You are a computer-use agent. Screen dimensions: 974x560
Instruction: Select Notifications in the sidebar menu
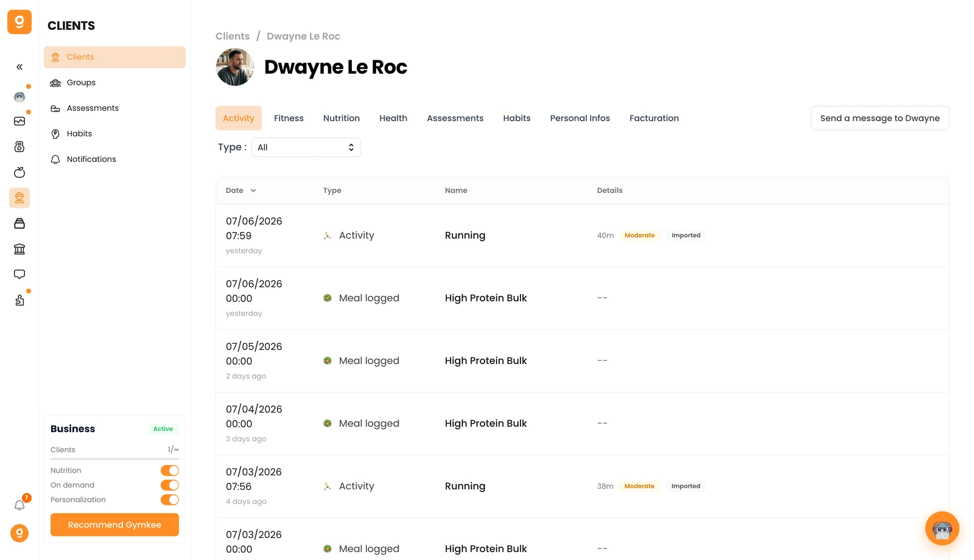click(114, 159)
